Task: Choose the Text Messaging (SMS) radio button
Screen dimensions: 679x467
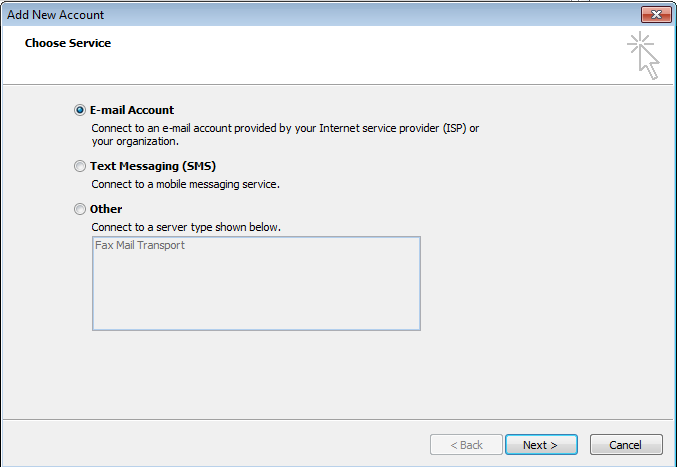Action: (80, 167)
